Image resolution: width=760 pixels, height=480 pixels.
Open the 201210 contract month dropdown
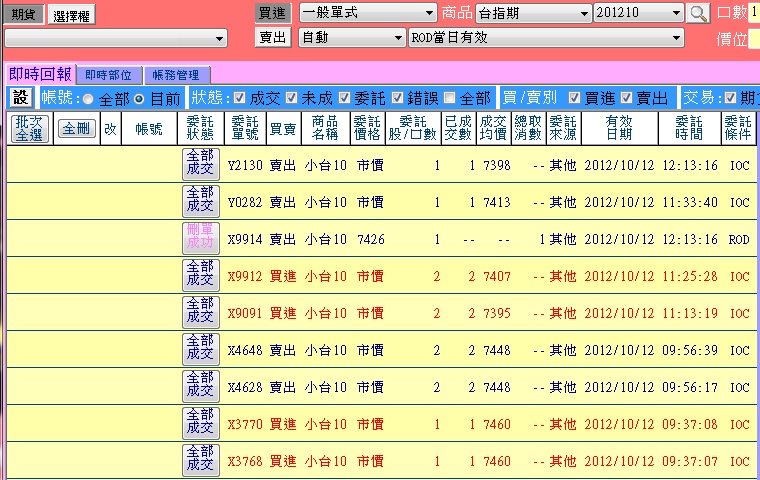(x=639, y=13)
